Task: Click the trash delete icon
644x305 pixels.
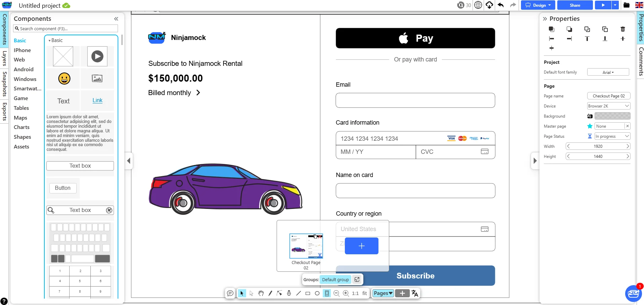Action: tap(622, 29)
